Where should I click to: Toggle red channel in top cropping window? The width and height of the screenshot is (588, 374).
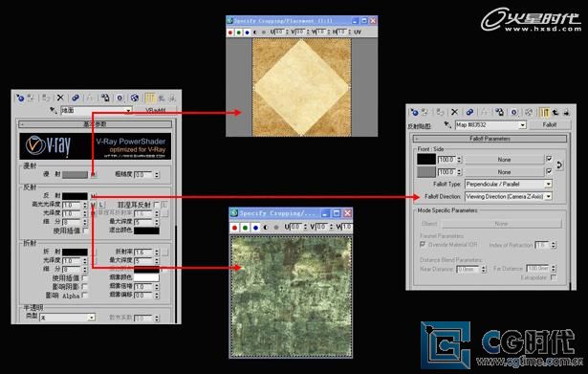[230, 33]
